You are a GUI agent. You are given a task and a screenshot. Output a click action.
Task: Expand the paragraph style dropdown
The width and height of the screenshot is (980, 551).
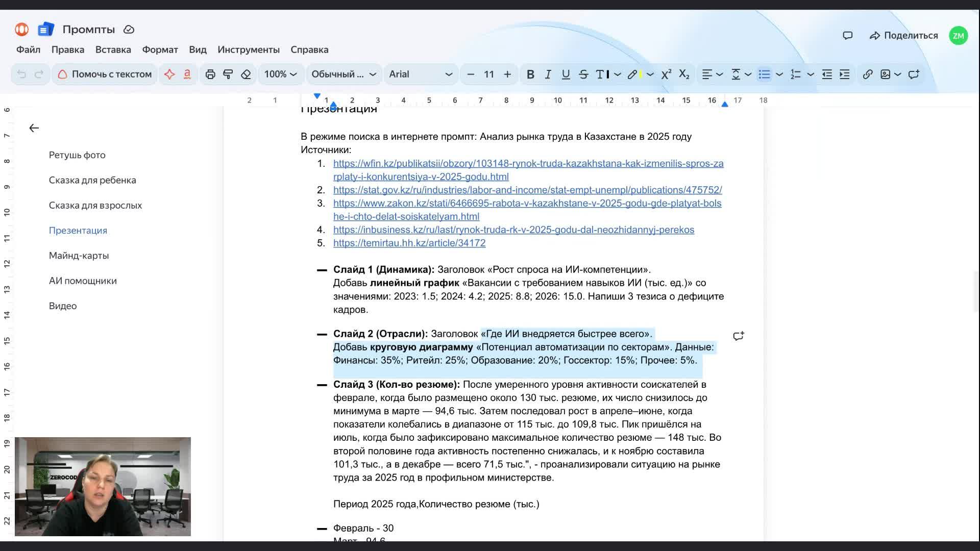click(x=344, y=74)
